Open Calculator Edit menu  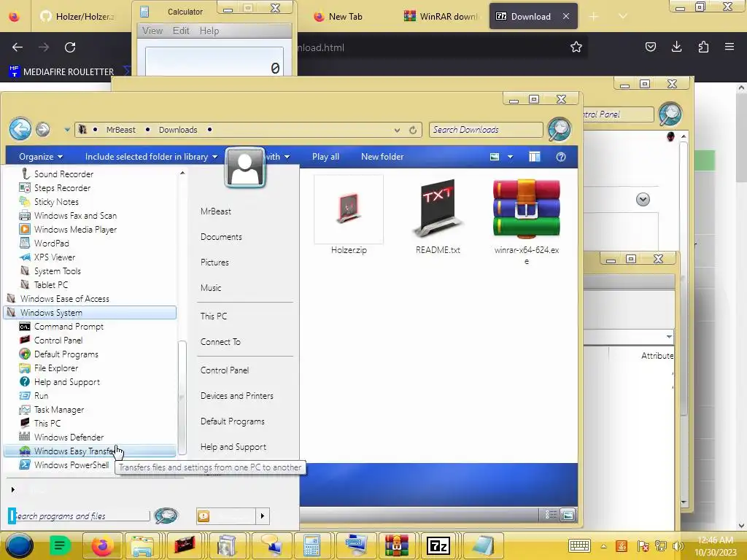pyautogui.click(x=181, y=31)
